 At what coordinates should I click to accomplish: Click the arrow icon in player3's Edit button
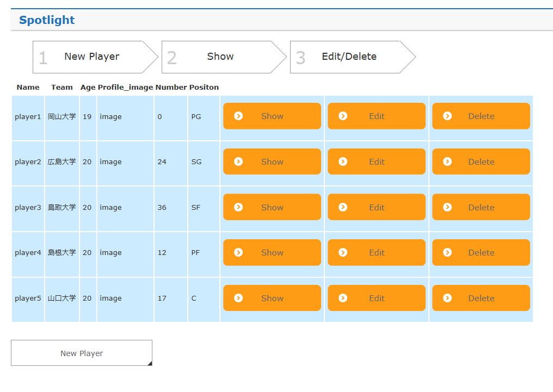tap(343, 207)
